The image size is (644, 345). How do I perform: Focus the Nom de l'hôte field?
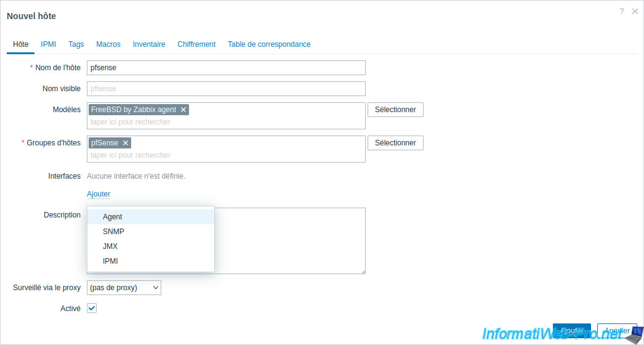point(226,68)
